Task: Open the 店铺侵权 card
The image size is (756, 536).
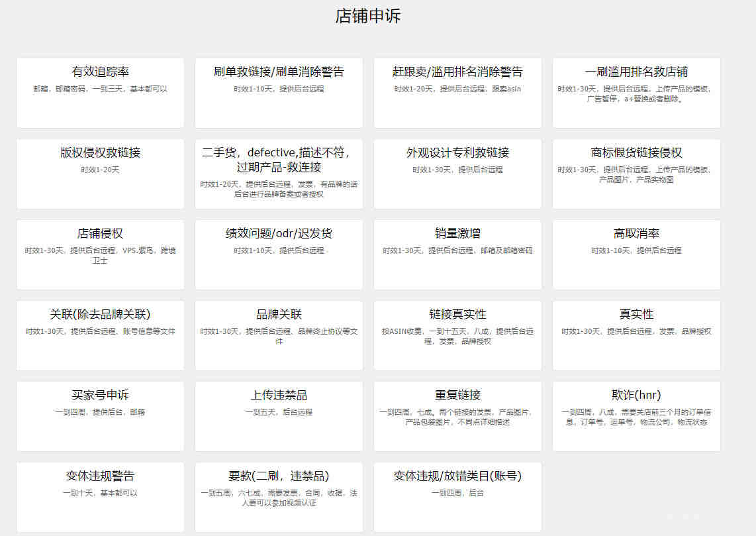Action: (100, 254)
